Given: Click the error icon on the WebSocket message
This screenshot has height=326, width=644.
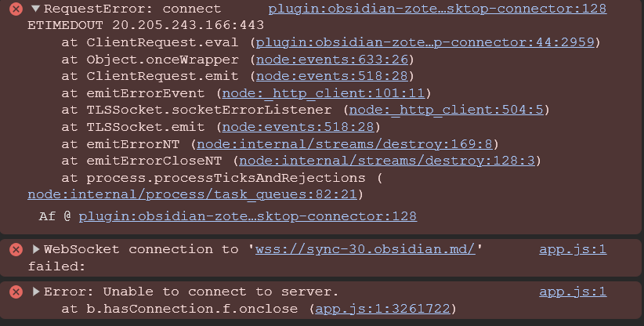Looking at the screenshot, I should [15, 250].
